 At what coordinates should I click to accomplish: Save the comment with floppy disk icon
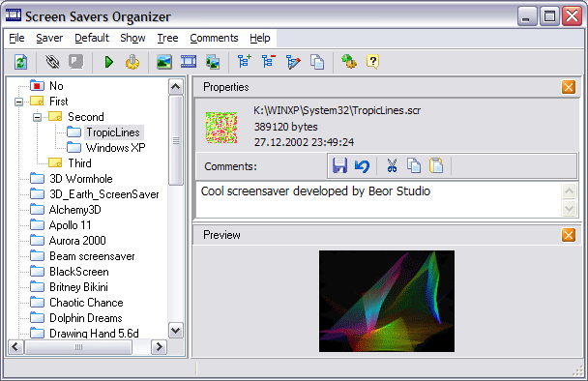[x=339, y=165]
